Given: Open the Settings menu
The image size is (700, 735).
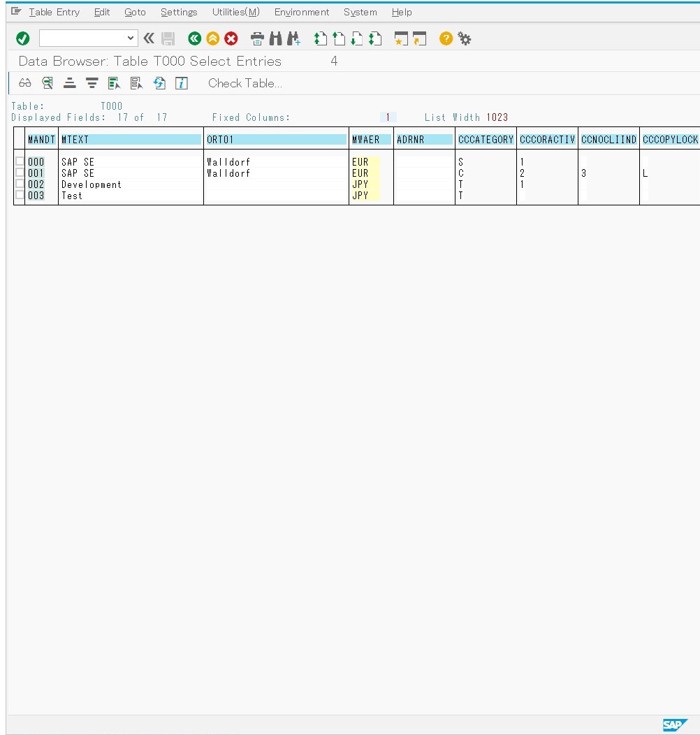Looking at the screenshot, I should click(x=179, y=12).
